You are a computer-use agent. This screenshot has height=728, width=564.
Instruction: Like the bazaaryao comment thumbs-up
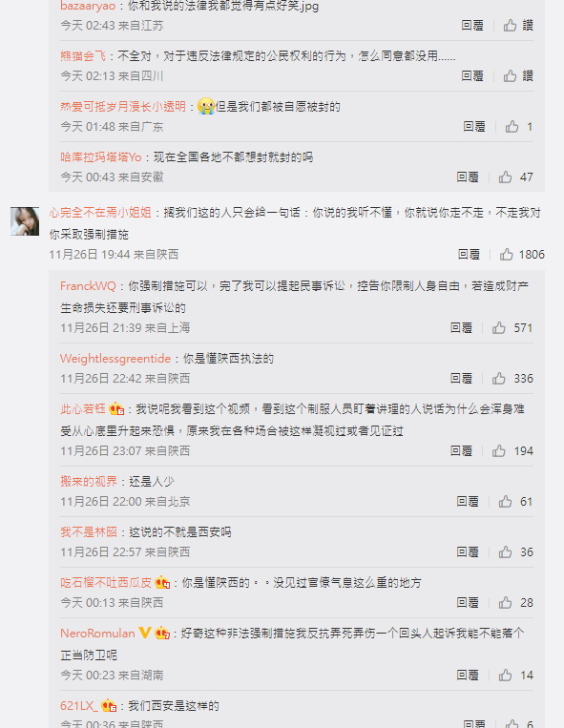pyautogui.click(x=511, y=25)
